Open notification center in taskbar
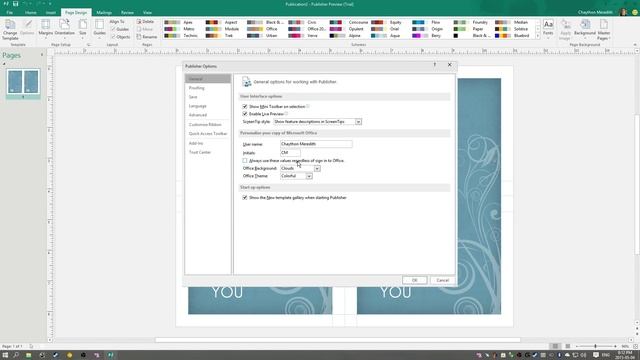Viewport: 640px width, 360px height. 596,355
